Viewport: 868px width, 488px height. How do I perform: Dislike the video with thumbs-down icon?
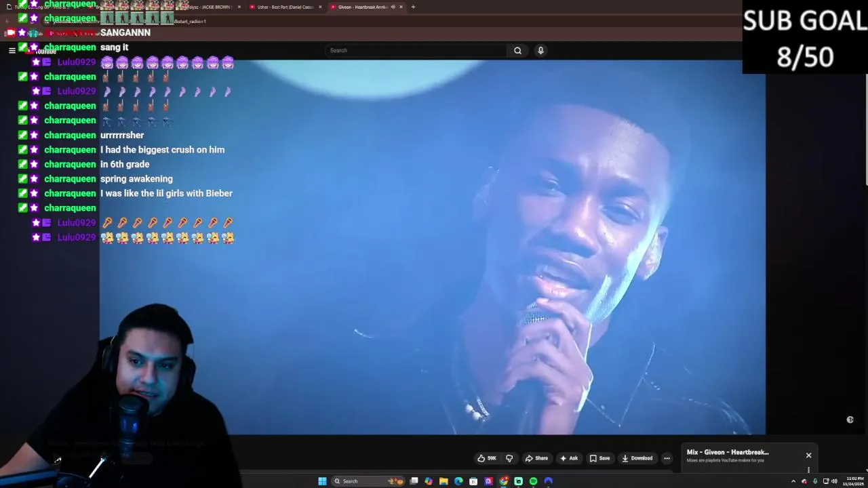point(509,458)
